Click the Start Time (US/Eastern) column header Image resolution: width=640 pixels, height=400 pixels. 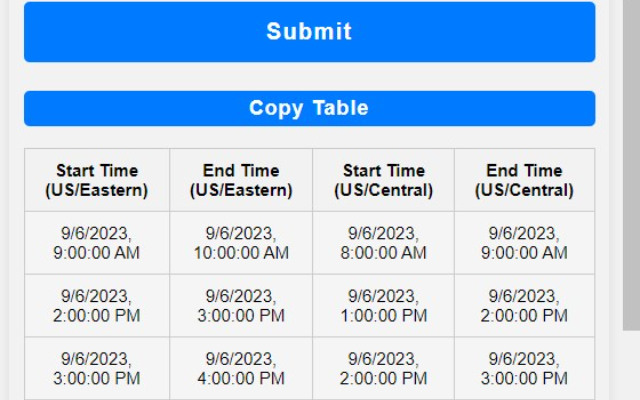pyautogui.click(x=97, y=180)
